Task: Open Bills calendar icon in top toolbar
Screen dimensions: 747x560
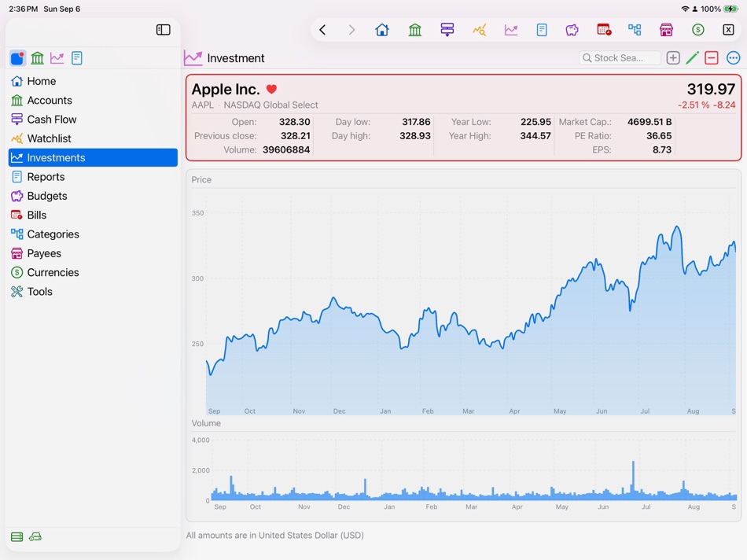Action: tap(604, 30)
